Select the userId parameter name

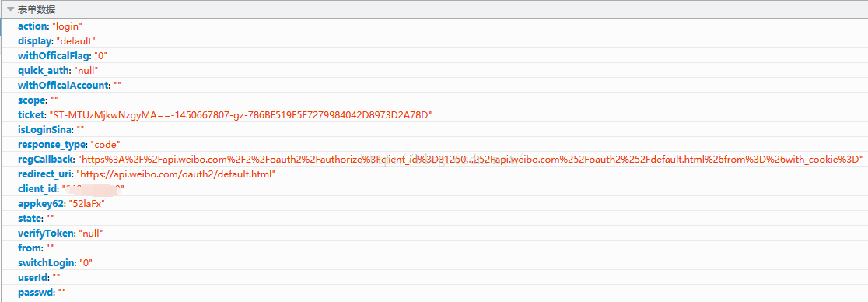[33, 277]
